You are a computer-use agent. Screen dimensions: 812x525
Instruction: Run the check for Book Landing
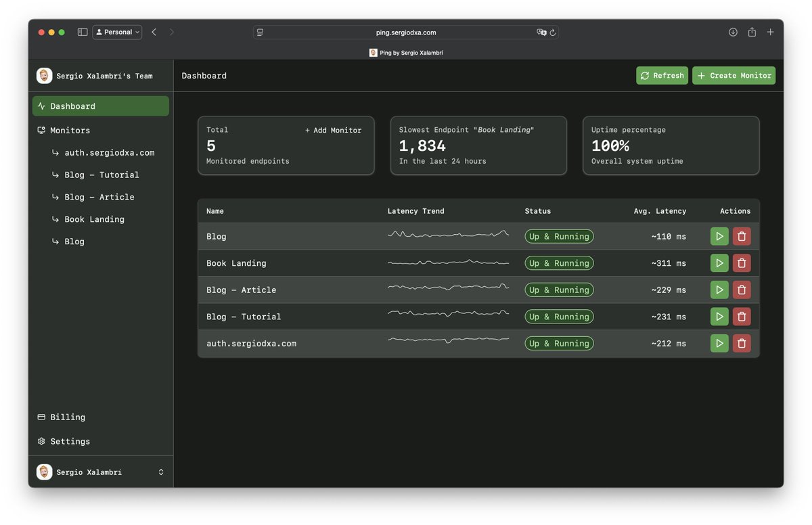pyautogui.click(x=719, y=263)
